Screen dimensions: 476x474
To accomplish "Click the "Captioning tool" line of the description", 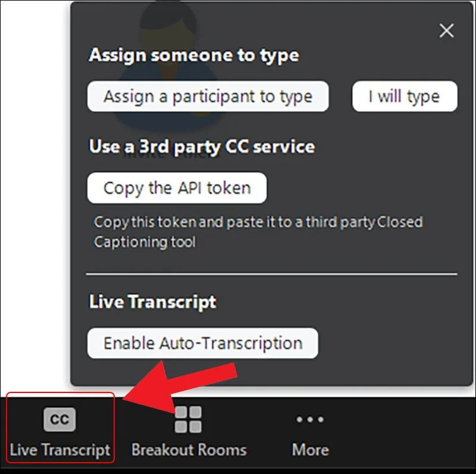I will click(145, 242).
